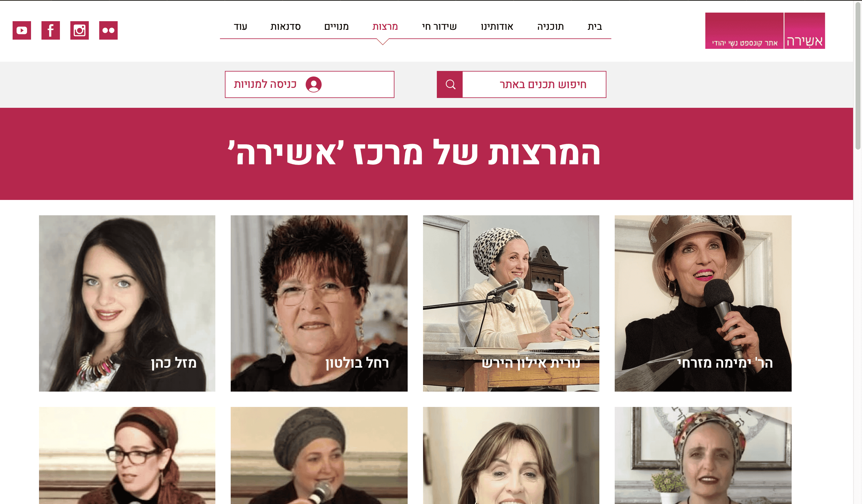Open the הר' ימימה מזרחי lecturer card
The width and height of the screenshot is (862, 504).
(x=703, y=303)
